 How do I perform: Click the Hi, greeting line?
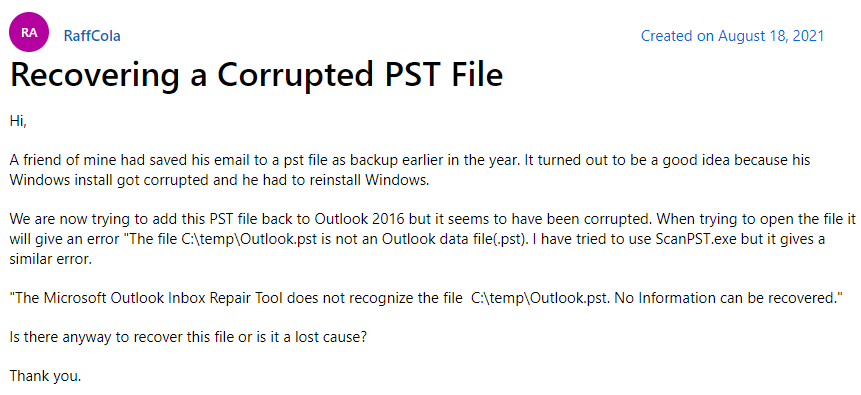point(18,121)
